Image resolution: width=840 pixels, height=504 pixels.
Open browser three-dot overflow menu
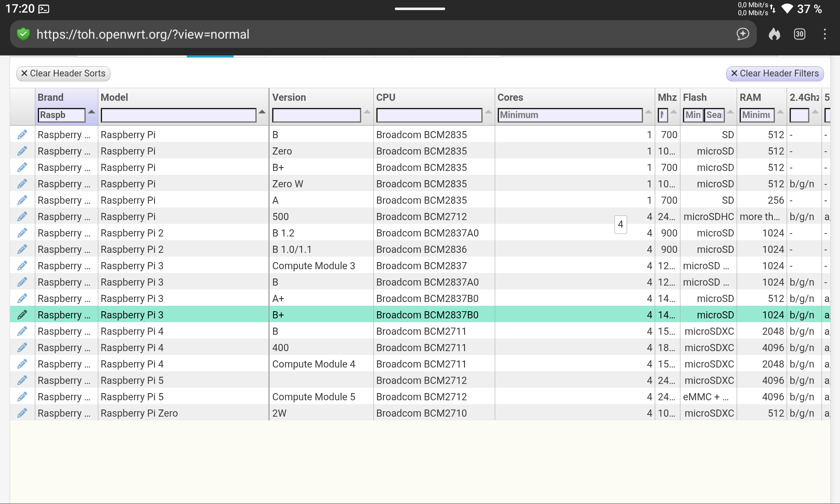824,34
